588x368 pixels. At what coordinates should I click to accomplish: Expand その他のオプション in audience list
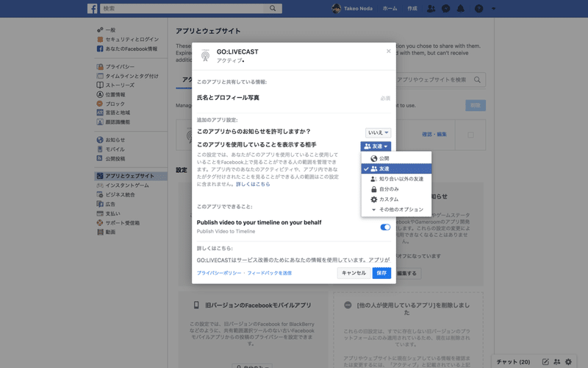(x=396, y=209)
